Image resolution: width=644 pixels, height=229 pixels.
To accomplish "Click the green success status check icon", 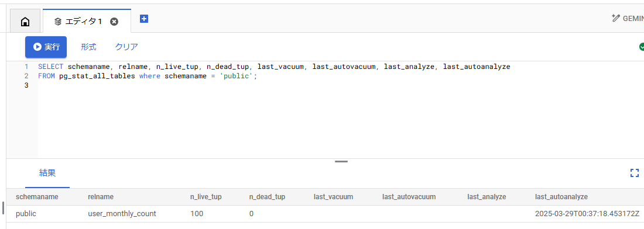I will click(641, 47).
